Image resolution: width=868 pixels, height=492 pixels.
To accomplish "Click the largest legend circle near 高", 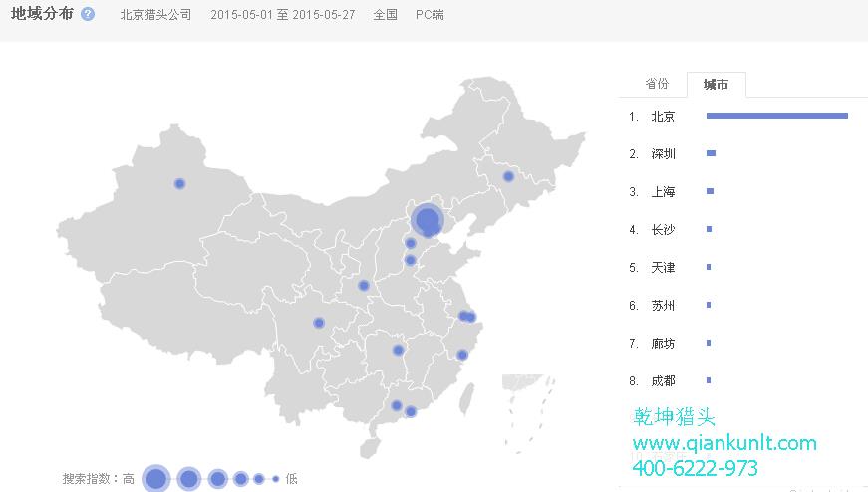I will [x=156, y=479].
